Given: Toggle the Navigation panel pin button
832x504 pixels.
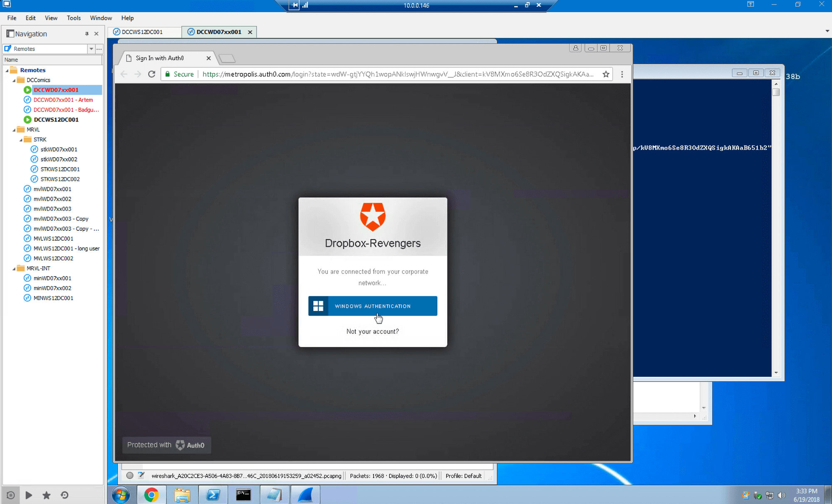Looking at the screenshot, I should point(87,33).
